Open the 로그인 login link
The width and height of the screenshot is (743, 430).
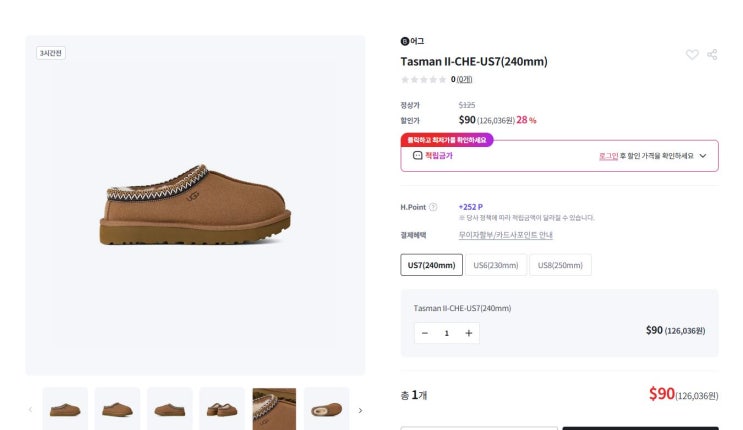[x=608, y=156]
